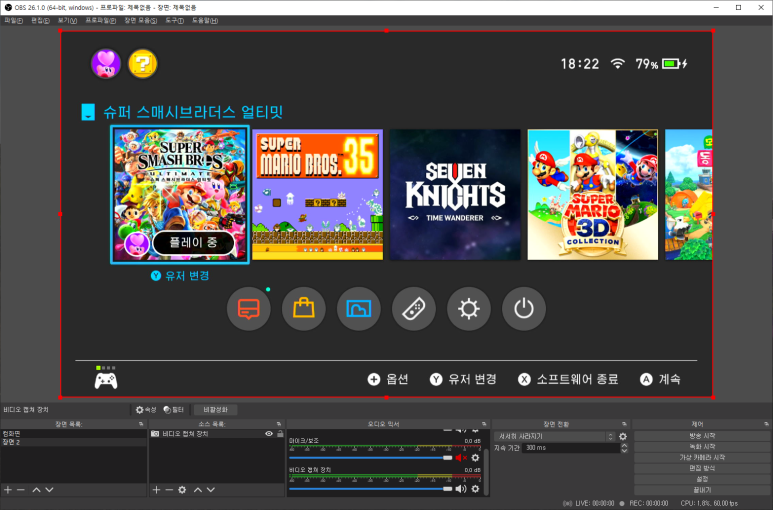
Task: Move scene down in 장면 목록 panel
Action: pyautogui.click(x=49, y=489)
